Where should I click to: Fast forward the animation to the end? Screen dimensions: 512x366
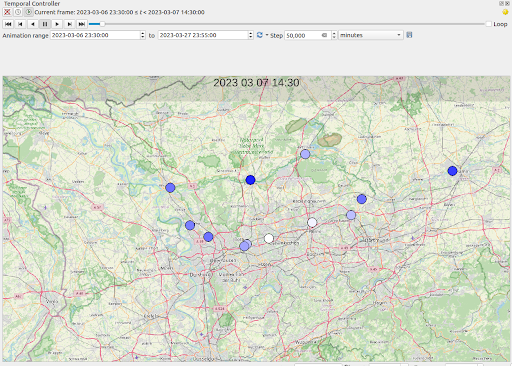(x=82, y=24)
